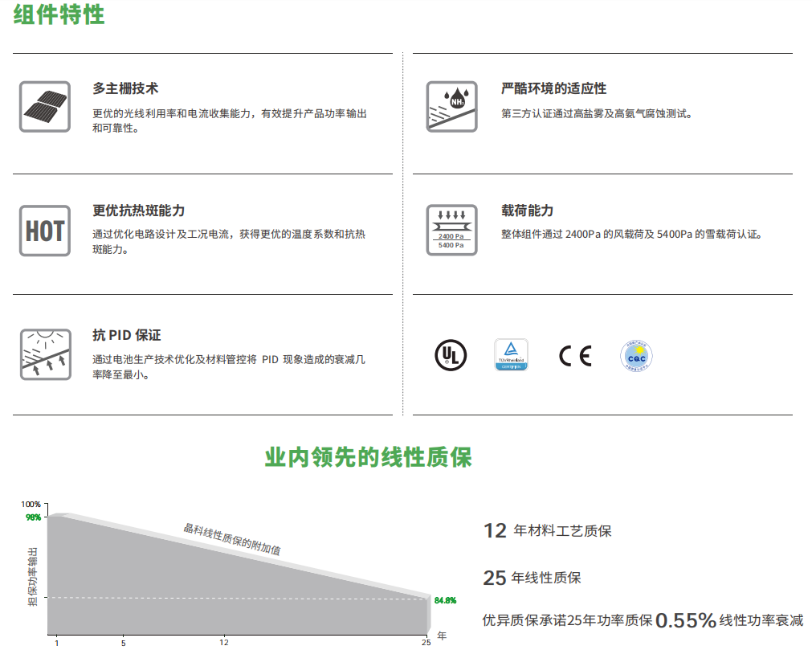Click the green 98% chart label
Image resolution: width=812 pixels, height=650 pixels.
point(33,517)
